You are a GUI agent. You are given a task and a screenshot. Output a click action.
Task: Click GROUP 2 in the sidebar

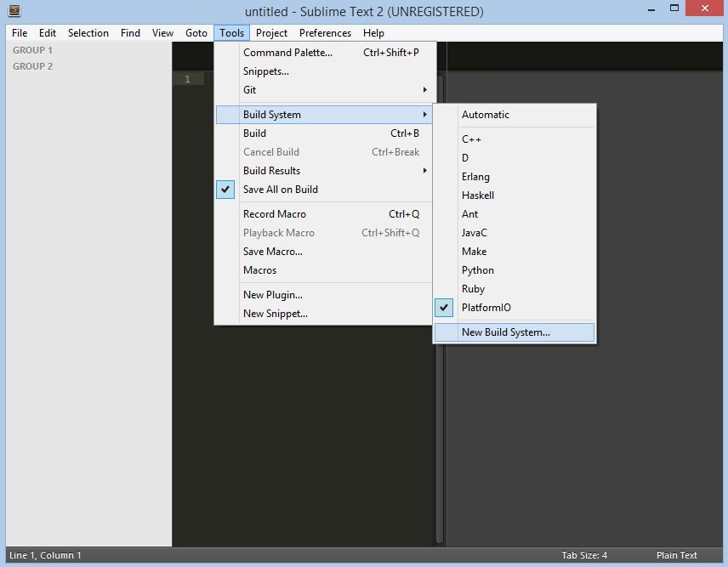point(32,66)
